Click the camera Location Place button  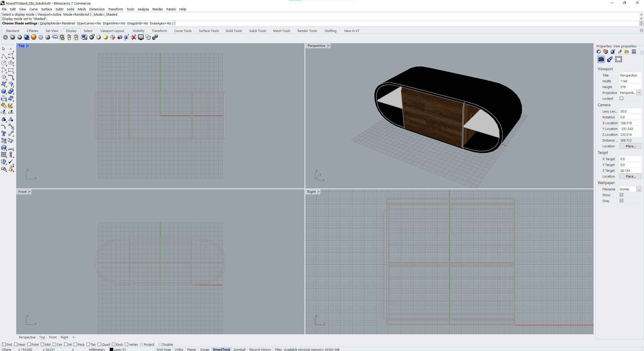[x=630, y=146]
